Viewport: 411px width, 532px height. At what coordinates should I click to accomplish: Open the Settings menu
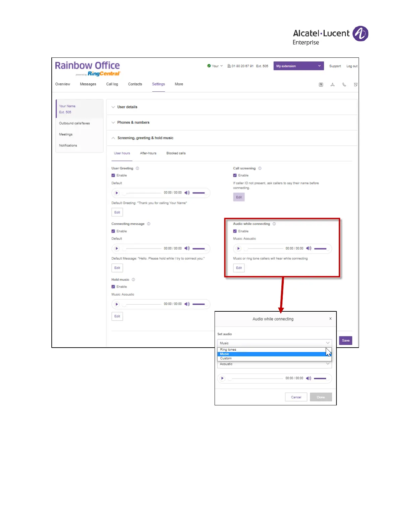pos(158,84)
